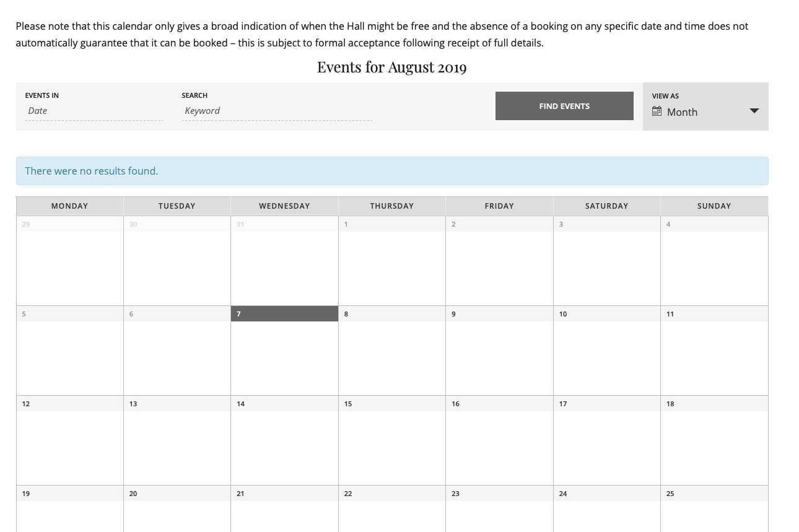
Task: Click the Sunday column header
Action: coord(714,206)
